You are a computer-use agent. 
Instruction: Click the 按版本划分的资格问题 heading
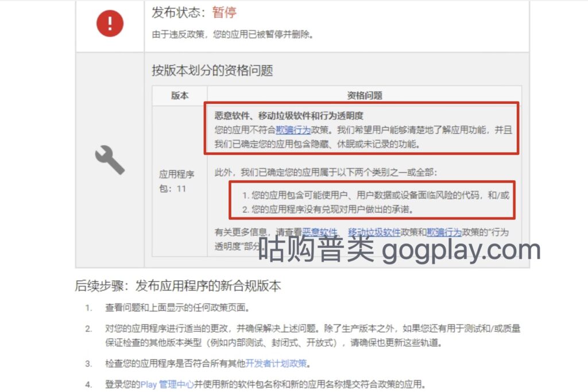212,71
